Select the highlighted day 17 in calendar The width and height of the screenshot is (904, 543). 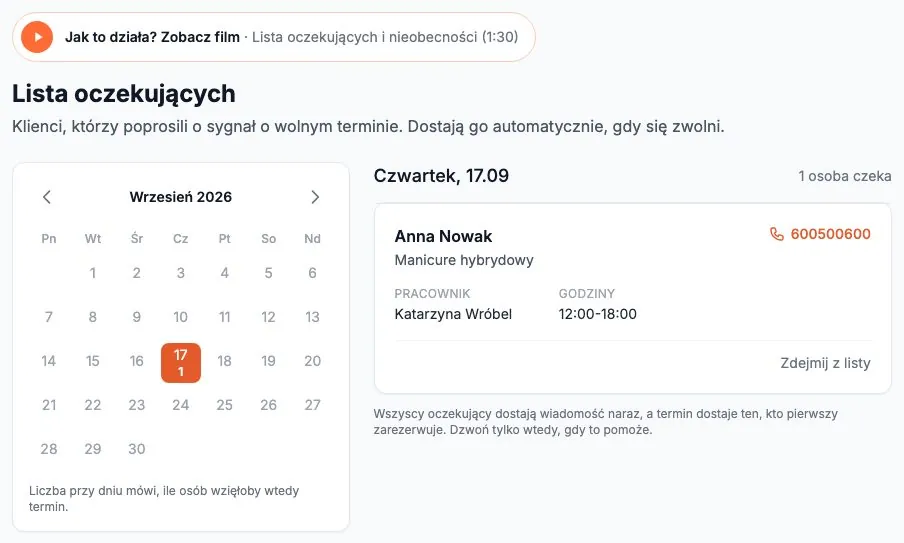(x=180, y=363)
